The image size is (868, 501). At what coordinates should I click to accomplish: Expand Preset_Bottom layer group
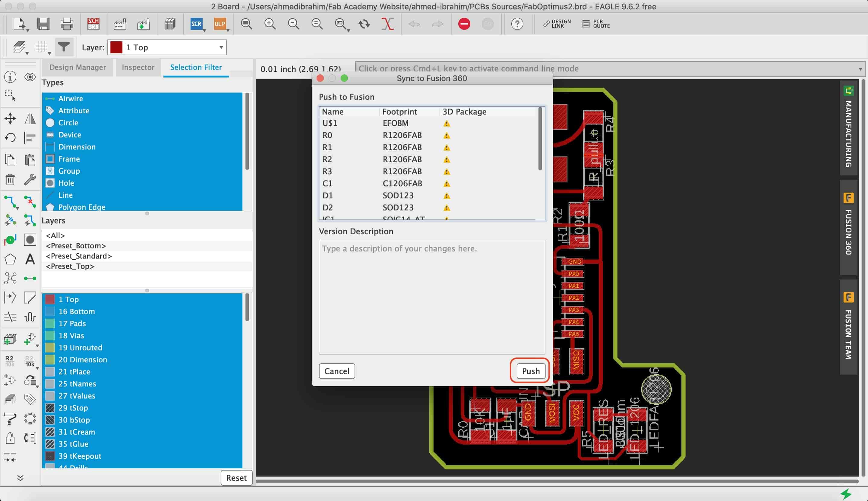pyautogui.click(x=76, y=245)
